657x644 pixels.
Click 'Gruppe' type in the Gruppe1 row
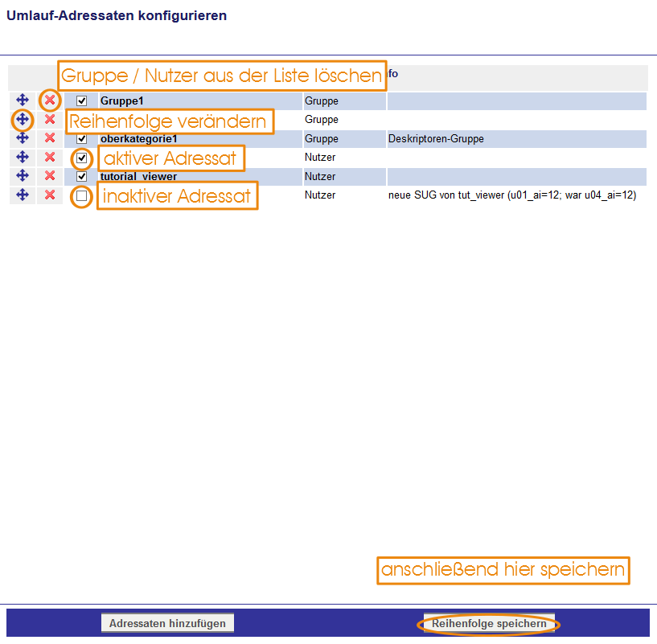point(322,101)
